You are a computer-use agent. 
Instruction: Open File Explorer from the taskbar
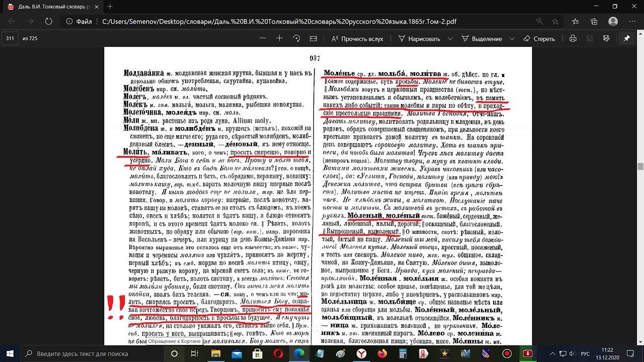(x=216, y=353)
